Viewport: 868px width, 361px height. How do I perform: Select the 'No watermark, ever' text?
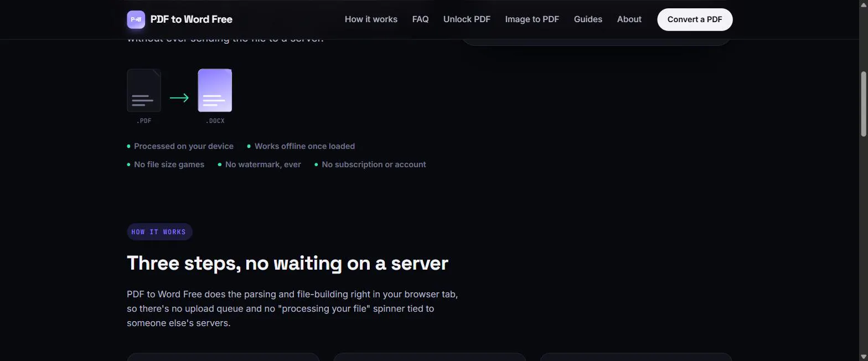click(263, 164)
